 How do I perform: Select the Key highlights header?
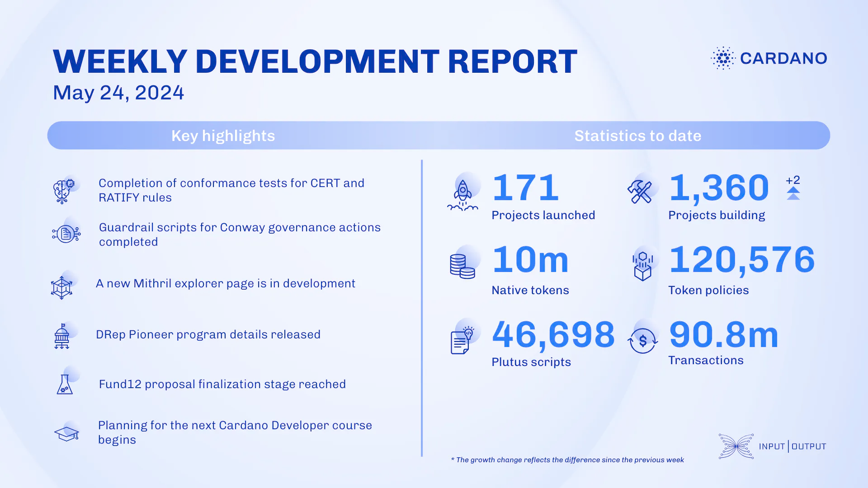pyautogui.click(x=223, y=136)
